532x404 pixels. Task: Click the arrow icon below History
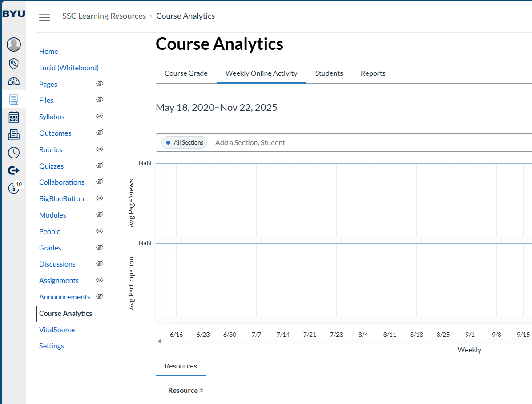tap(14, 170)
